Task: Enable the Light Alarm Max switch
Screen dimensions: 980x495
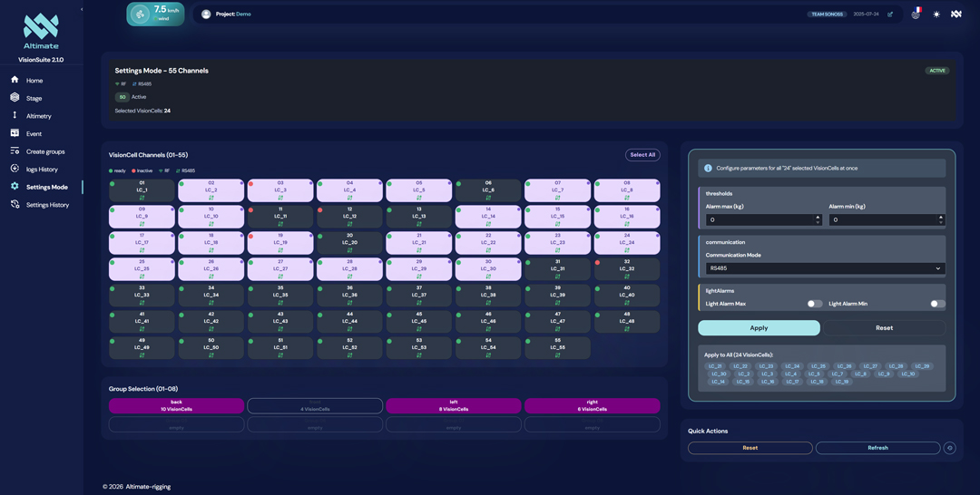Action: click(814, 304)
